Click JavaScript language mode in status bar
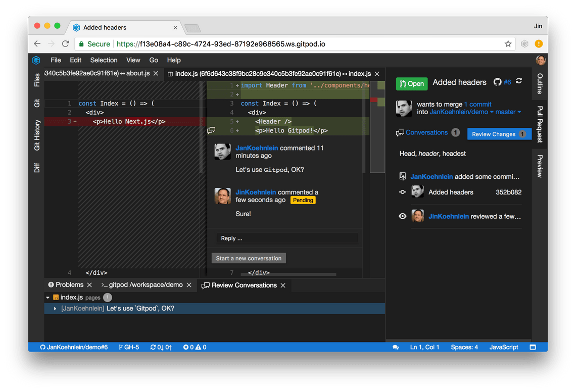This screenshot has height=392, width=576. (x=504, y=347)
